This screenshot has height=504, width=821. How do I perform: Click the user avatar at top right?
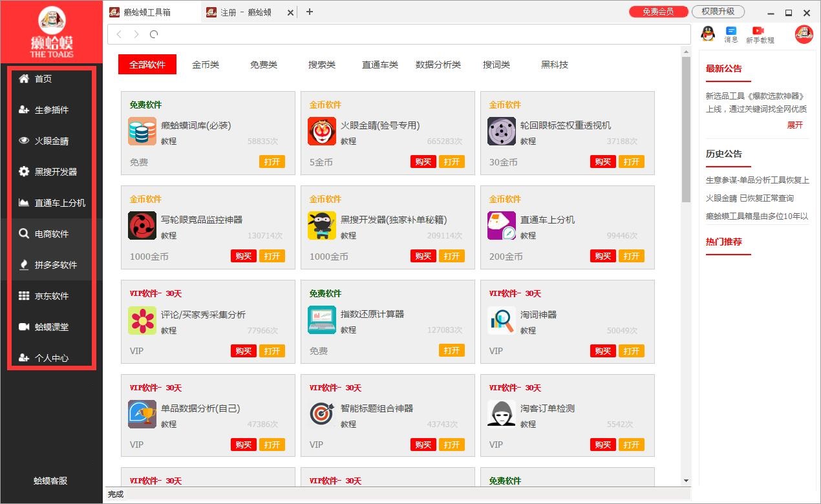point(804,34)
